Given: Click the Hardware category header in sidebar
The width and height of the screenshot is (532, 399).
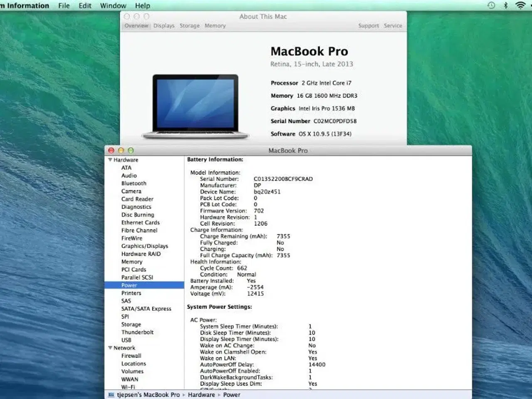Looking at the screenshot, I should [126, 160].
